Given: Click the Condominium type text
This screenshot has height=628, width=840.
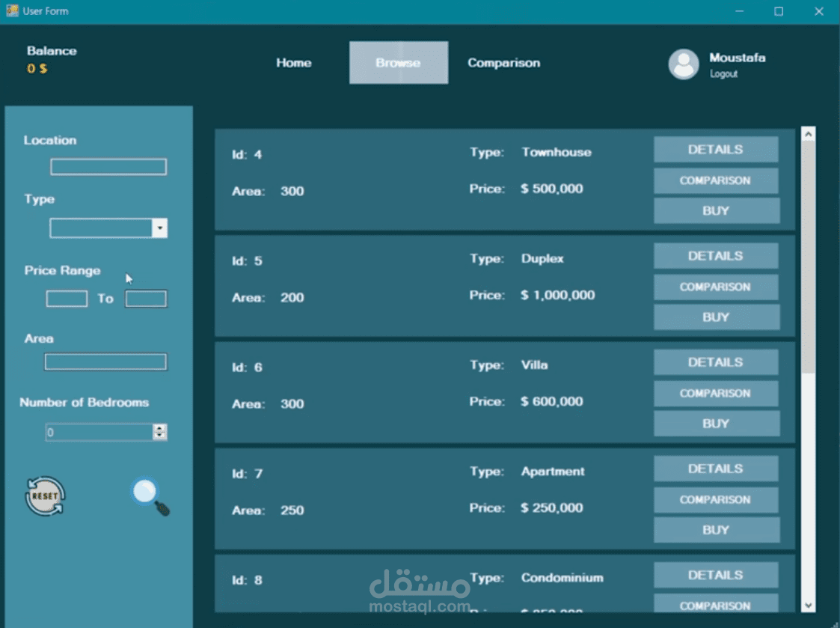Looking at the screenshot, I should pyautogui.click(x=562, y=578).
